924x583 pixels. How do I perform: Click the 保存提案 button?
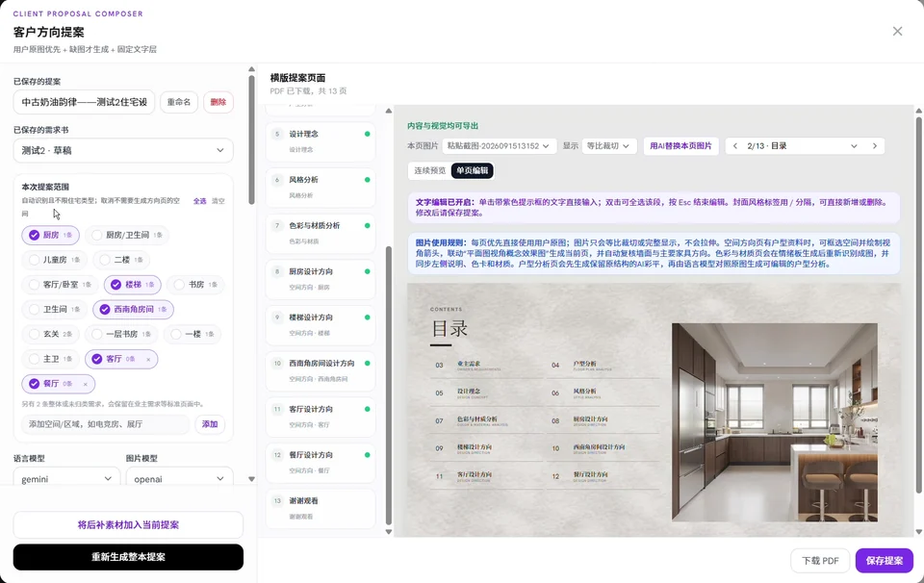coord(884,561)
